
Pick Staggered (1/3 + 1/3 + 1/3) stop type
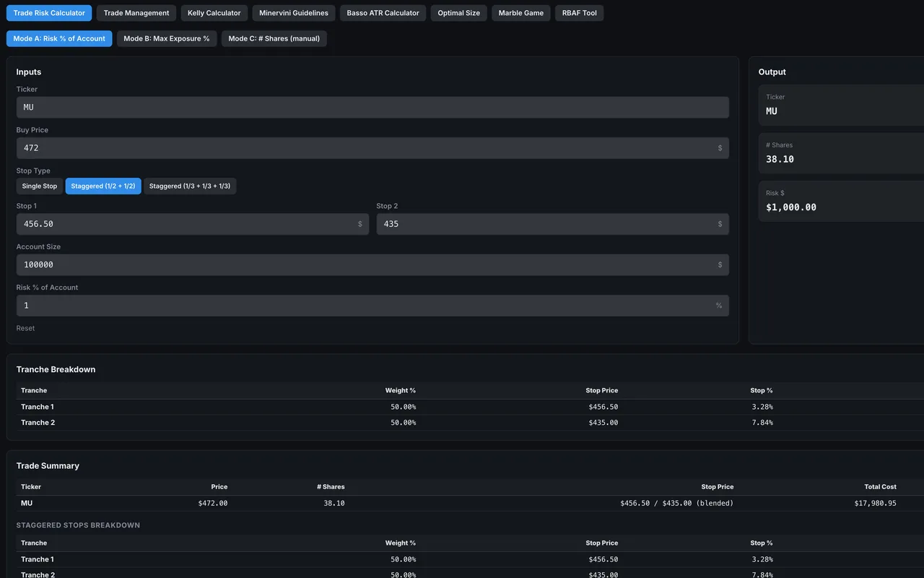[190, 186]
